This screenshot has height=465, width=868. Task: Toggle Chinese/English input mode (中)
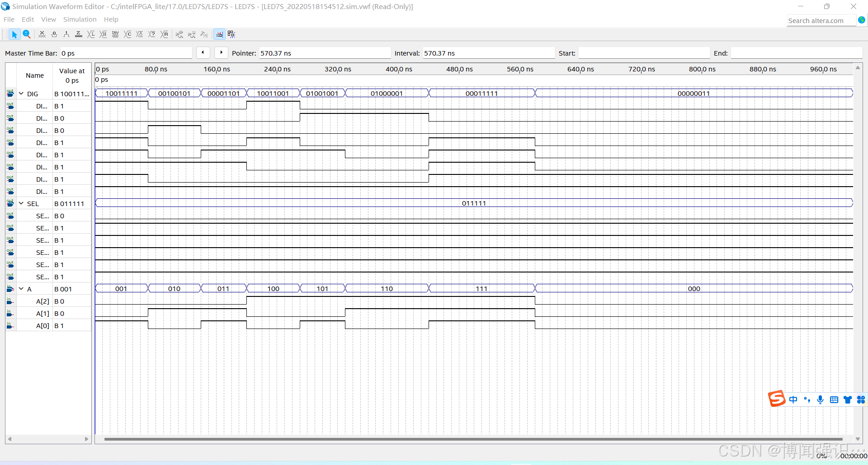coord(793,399)
